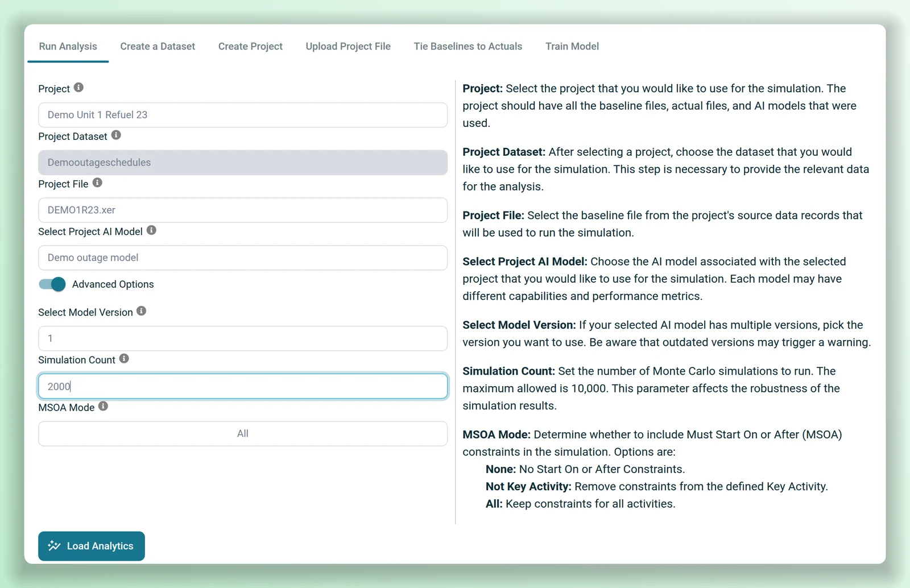Click the bold Project Dataset: help heading
910x588 pixels.
(504, 152)
